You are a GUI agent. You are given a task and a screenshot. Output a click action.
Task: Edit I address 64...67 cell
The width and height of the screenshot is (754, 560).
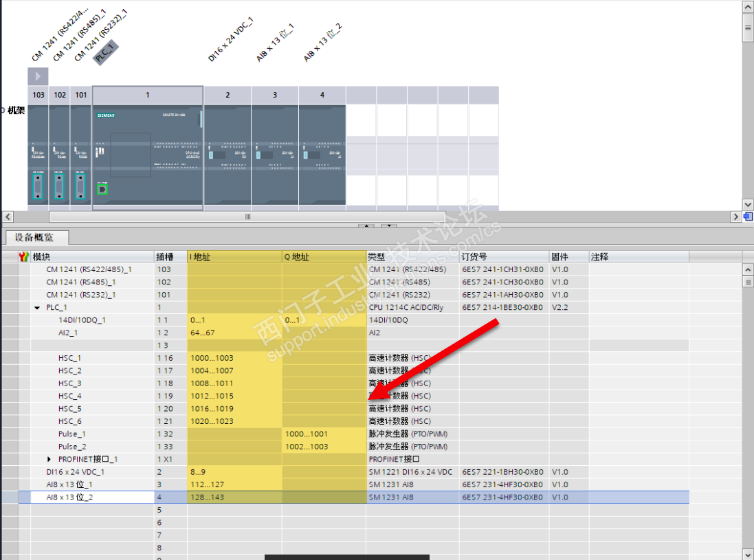click(234, 333)
